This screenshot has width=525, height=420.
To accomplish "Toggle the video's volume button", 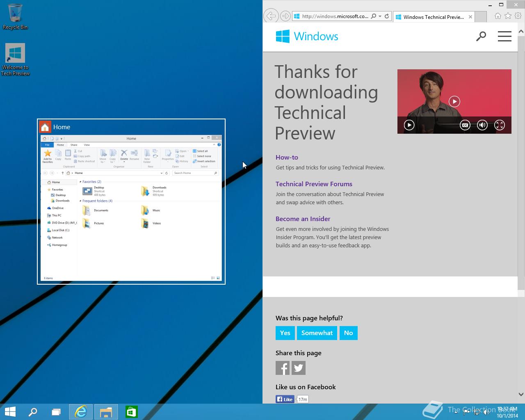I will click(482, 125).
